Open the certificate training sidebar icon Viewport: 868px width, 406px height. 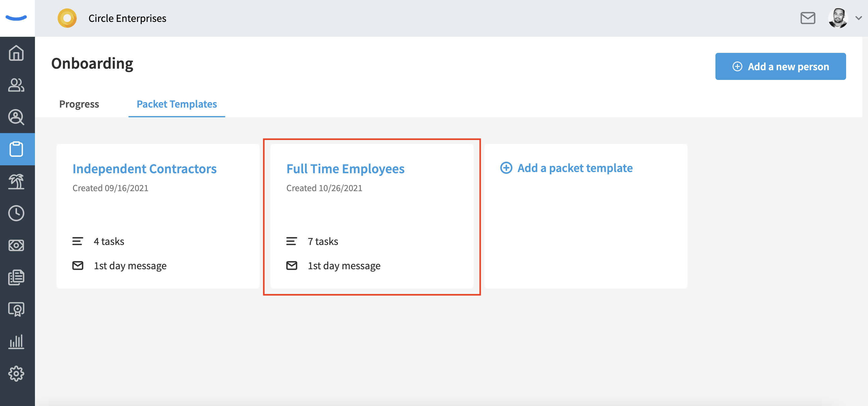[x=16, y=309]
